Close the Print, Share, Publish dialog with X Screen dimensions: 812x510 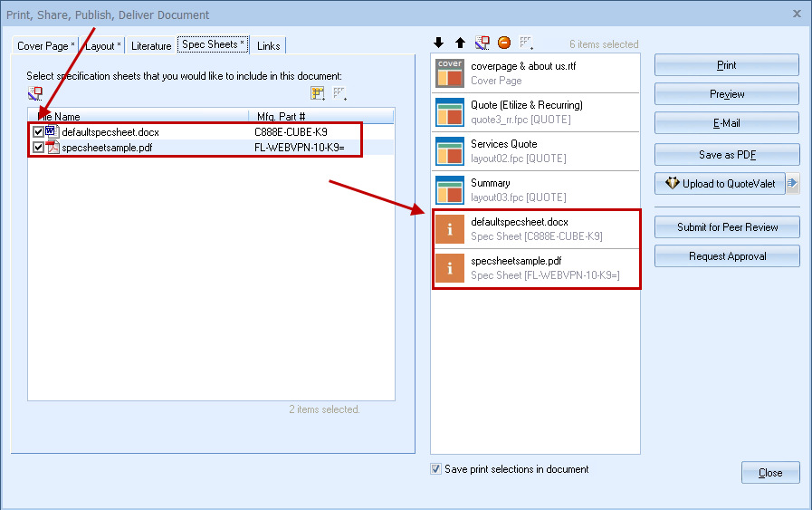point(797,14)
